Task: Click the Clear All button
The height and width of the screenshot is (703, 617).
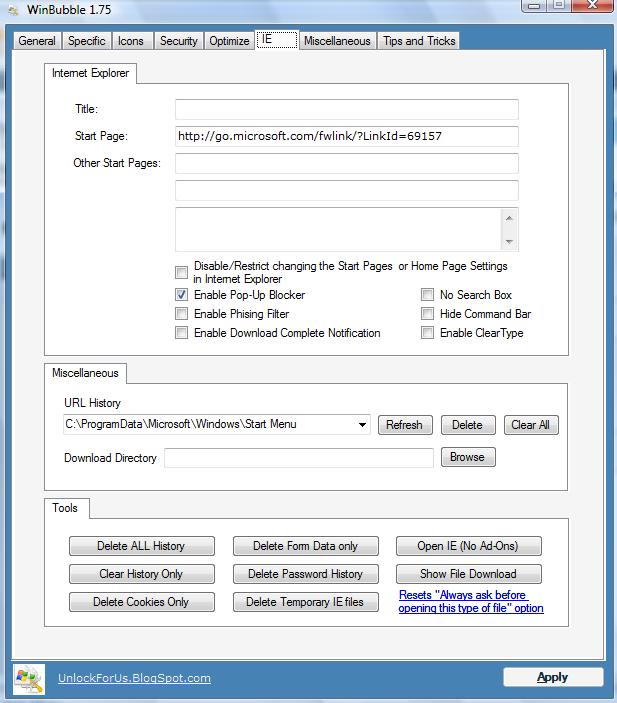Action: click(531, 425)
